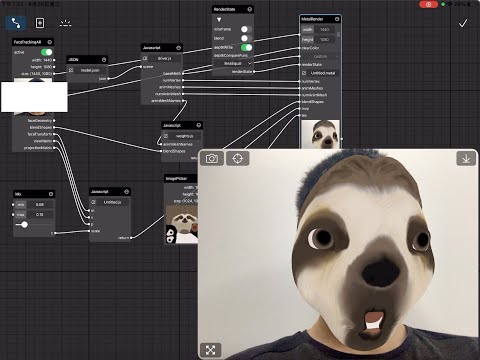
Task: Confirm with the checkmark at top right
Action: 463,23
